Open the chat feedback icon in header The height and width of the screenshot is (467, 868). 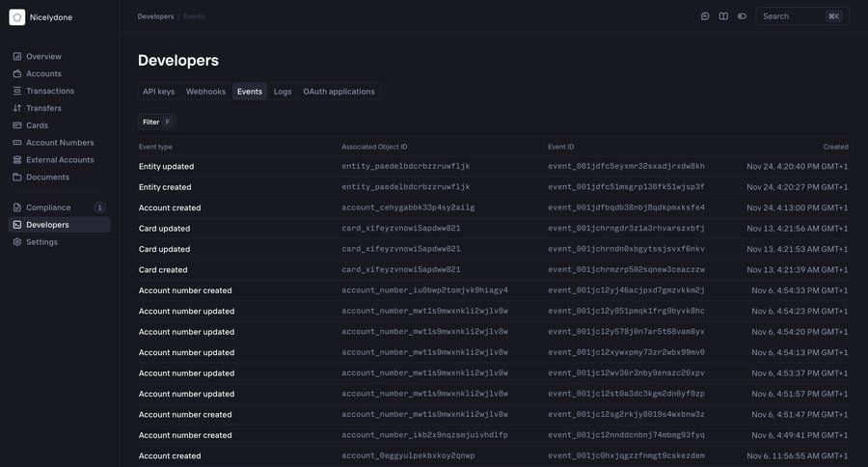(705, 16)
